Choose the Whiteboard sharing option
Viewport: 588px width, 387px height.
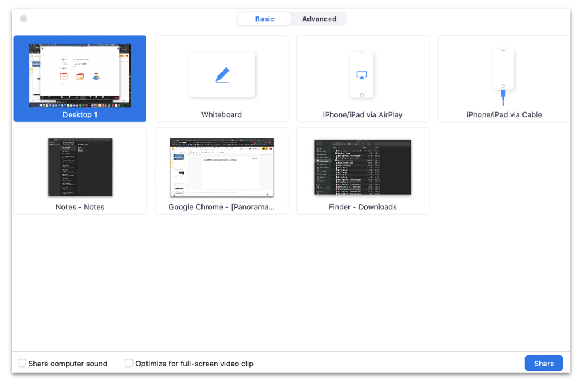click(x=221, y=79)
